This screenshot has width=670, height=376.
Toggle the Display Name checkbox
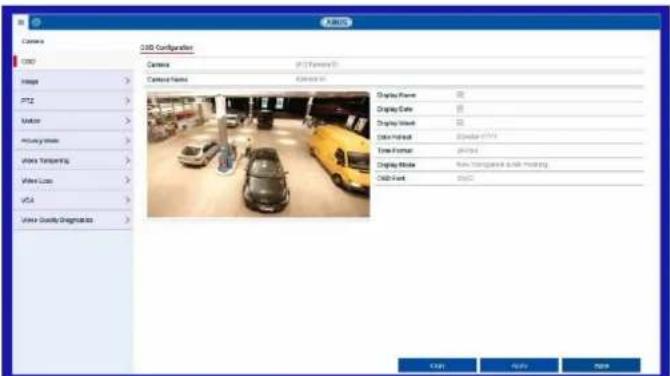click(460, 94)
